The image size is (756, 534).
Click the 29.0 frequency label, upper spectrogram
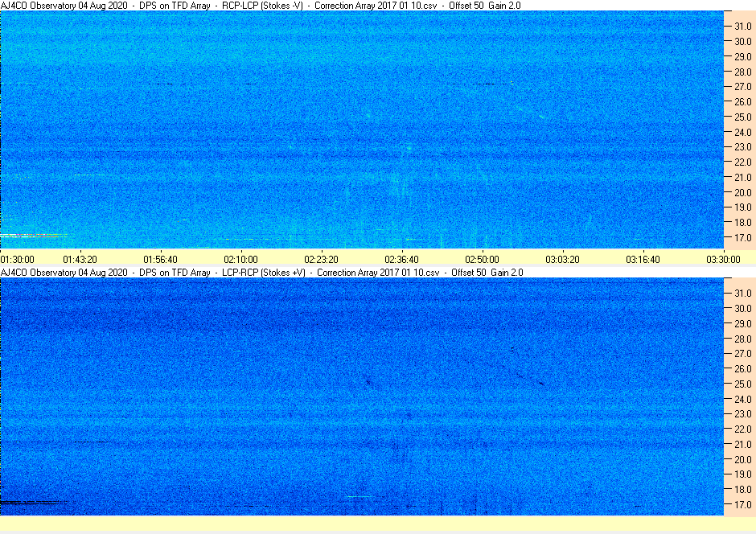tap(742, 57)
